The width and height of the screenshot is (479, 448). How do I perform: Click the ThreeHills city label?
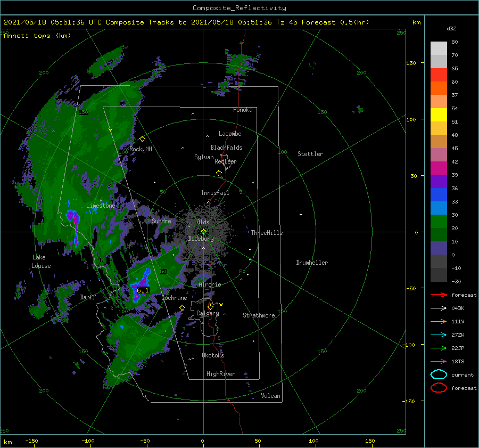[x=267, y=233]
